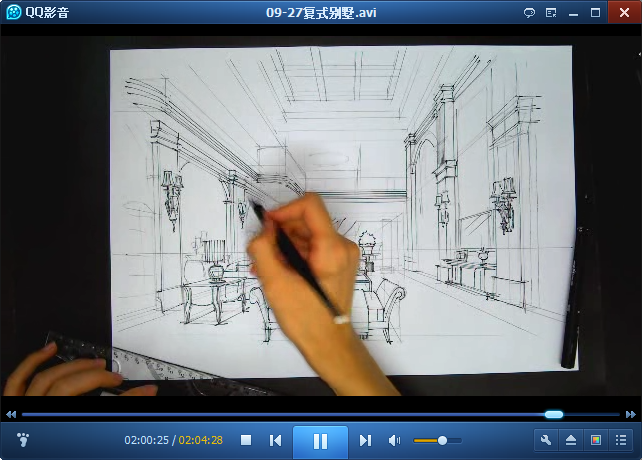This screenshot has width=642, height=460.
Task: Skip to the next video
Action: 365,440
